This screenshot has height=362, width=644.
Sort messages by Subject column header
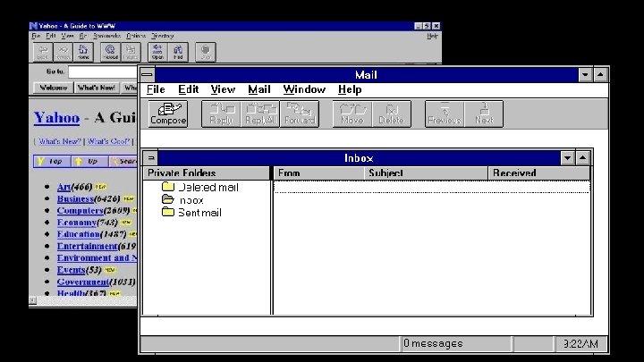coord(426,173)
